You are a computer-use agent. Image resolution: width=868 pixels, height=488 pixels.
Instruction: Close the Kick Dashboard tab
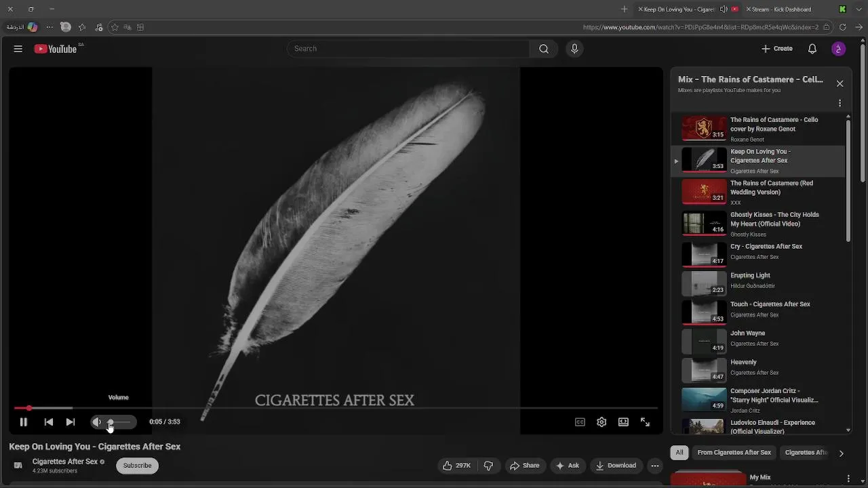pyautogui.click(x=748, y=9)
